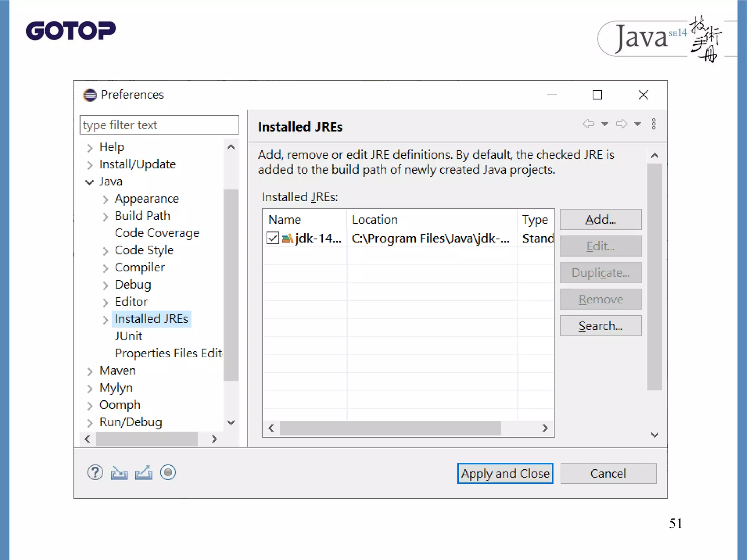Click the help question mark icon
747x560 pixels.
(x=95, y=473)
